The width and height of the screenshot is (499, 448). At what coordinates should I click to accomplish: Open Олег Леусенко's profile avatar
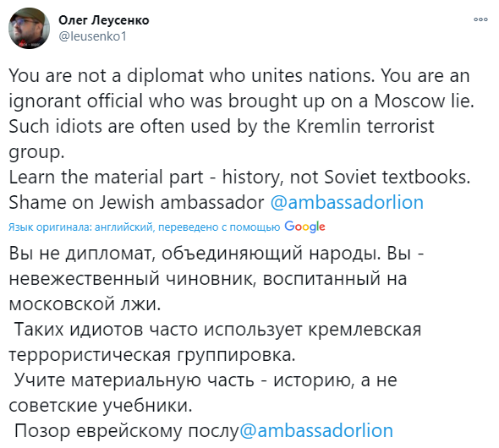29,28
